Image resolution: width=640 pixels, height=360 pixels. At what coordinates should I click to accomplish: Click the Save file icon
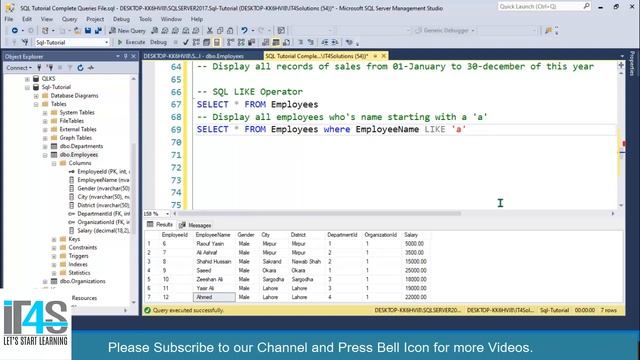click(88, 31)
